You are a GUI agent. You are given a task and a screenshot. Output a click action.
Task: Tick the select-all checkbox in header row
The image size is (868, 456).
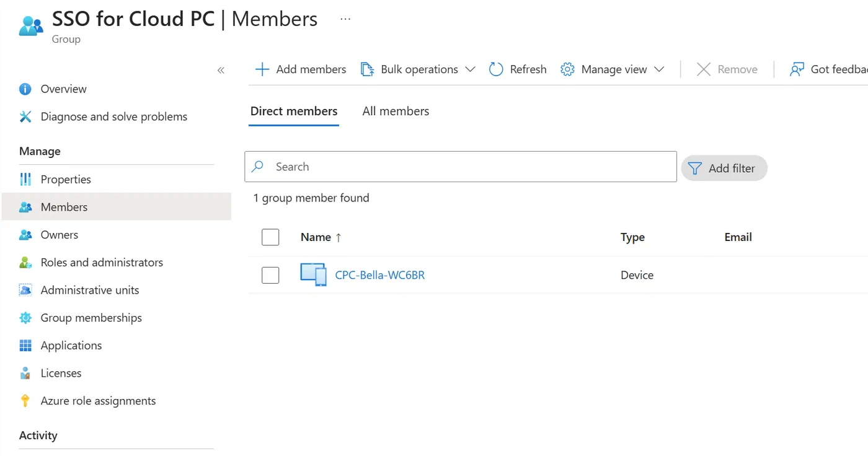click(270, 237)
